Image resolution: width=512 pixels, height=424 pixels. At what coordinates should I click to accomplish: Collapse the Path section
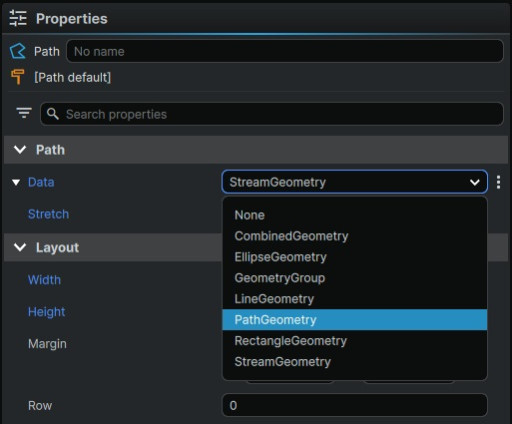point(20,150)
